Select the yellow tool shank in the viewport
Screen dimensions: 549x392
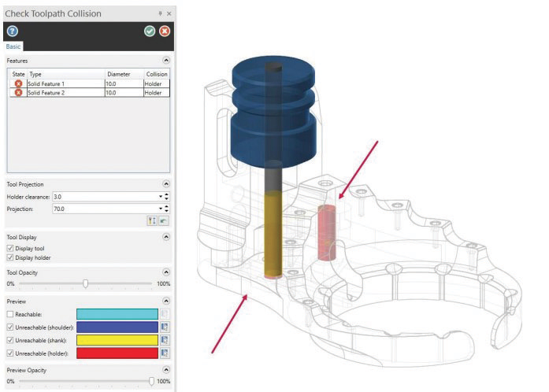(273, 235)
